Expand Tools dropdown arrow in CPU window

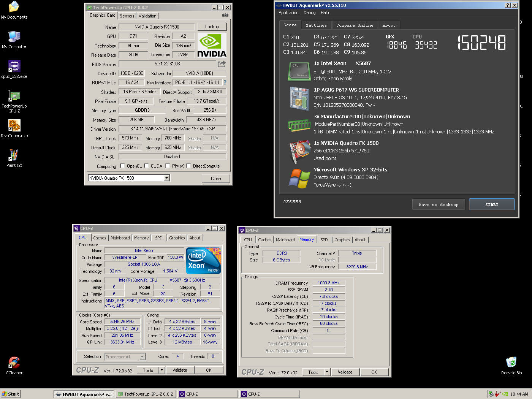[x=161, y=370]
